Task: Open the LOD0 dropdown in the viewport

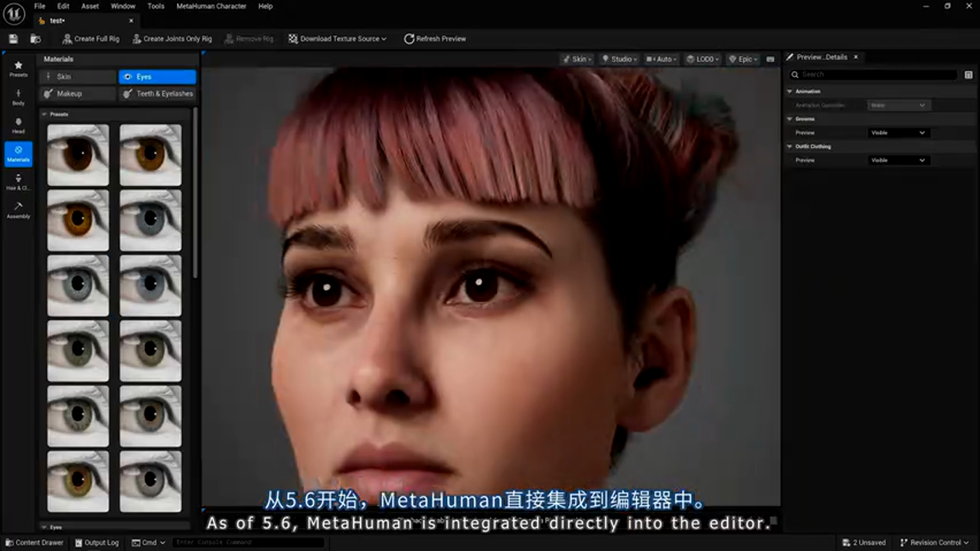Action: tap(702, 58)
